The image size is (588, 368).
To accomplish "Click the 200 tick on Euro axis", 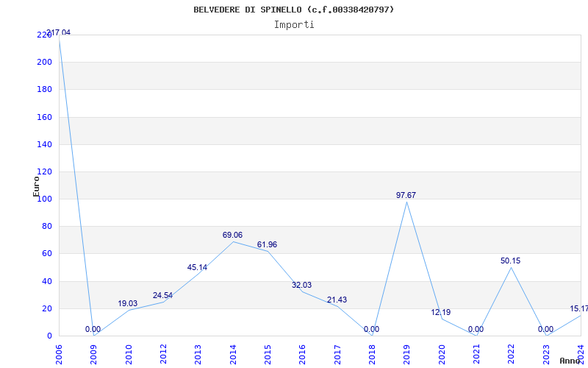I will [44, 62].
